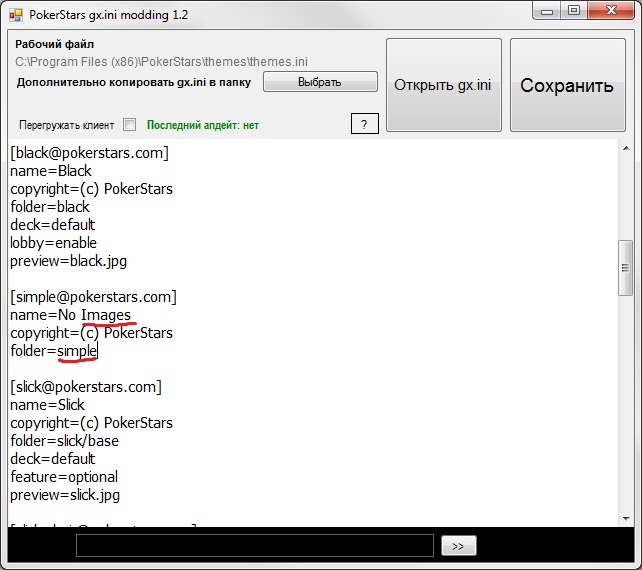The height and width of the screenshot is (570, 642).
Task: Save changes with 'Сохранить' button
Action: pos(568,85)
